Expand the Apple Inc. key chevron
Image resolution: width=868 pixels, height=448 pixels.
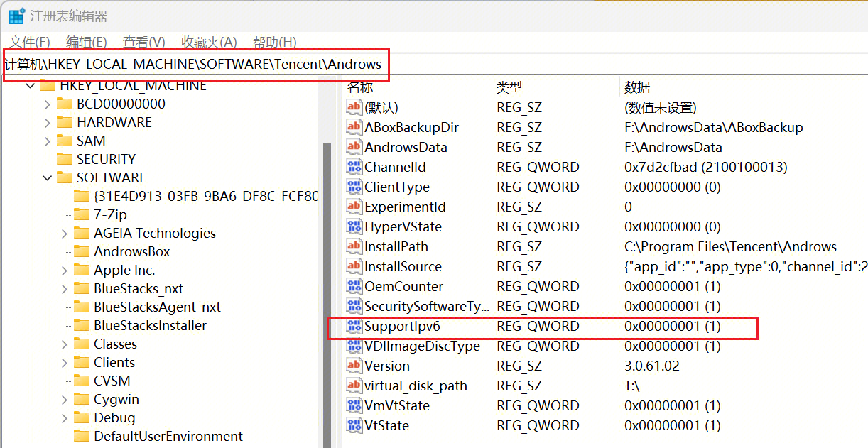pyautogui.click(x=64, y=270)
